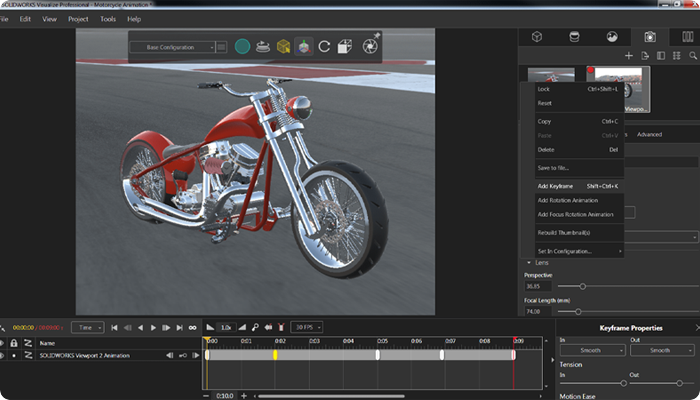Open the Tools menu

[x=108, y=19]
